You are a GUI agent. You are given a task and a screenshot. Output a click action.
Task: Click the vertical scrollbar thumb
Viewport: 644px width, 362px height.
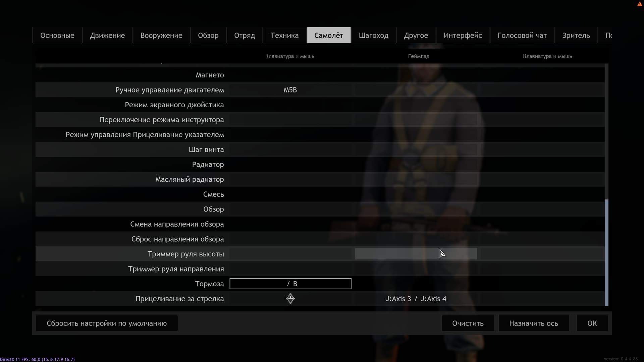tap(606, 252)
